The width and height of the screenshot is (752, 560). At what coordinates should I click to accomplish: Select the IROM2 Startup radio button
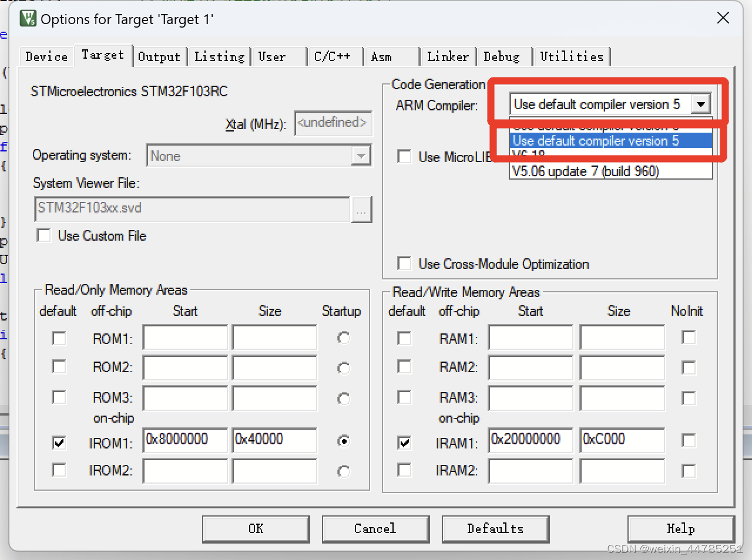[344, 471]
